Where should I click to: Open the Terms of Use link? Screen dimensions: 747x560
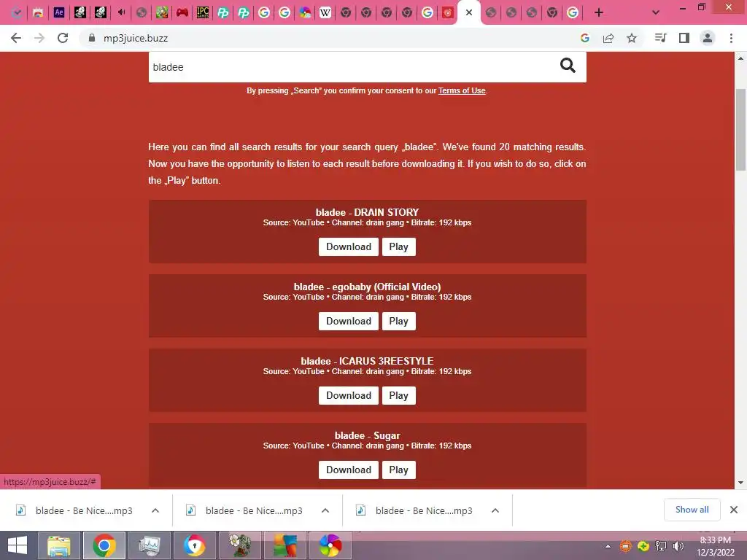pyautogui.click(x=462, y=90)
